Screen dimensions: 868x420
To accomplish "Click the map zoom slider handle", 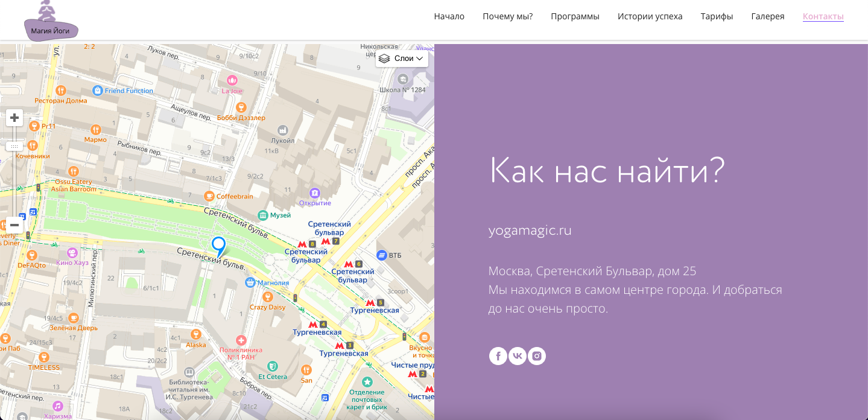I will [x=14, y=146].
